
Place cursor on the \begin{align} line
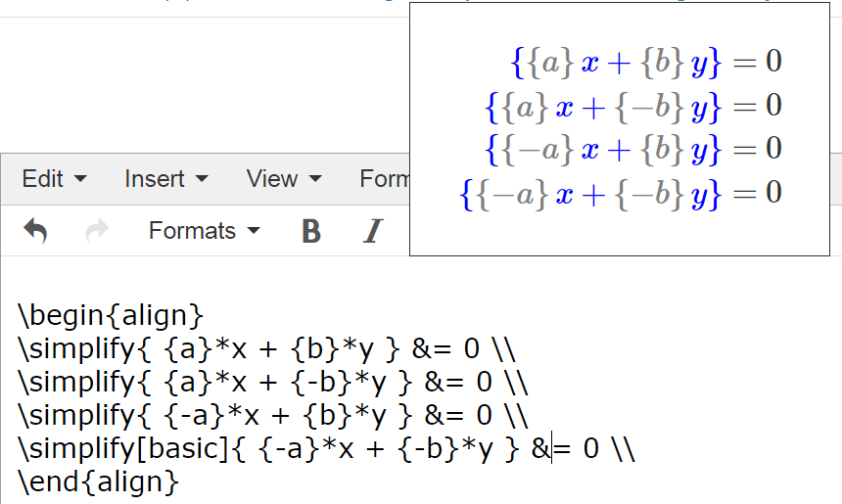click(111, 314)
